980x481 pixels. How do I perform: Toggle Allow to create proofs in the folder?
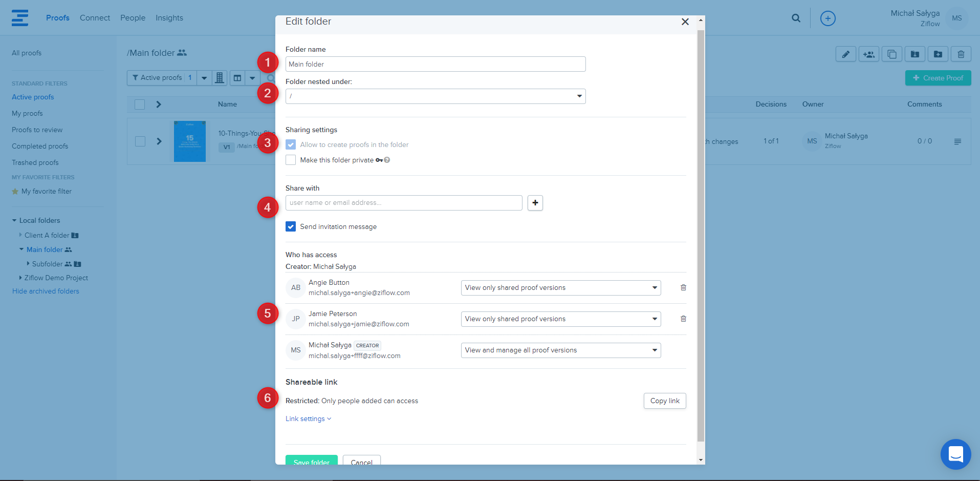pos(291,144)
